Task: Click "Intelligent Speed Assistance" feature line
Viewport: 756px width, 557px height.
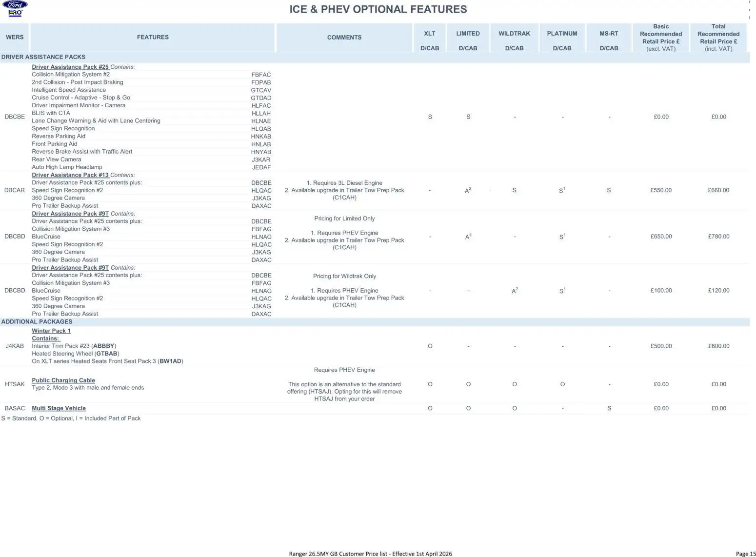Action: pyautogui.click(x=69, y=90)
